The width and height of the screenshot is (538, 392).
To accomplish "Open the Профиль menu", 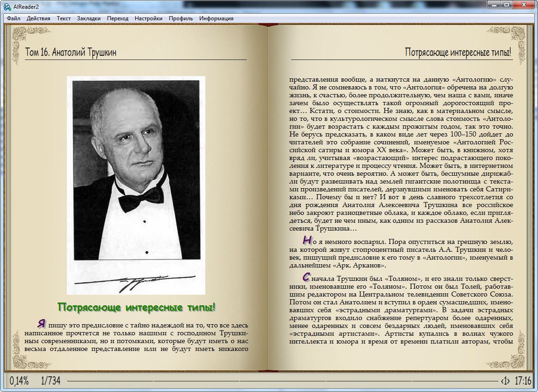I will [x=181, y=18].
